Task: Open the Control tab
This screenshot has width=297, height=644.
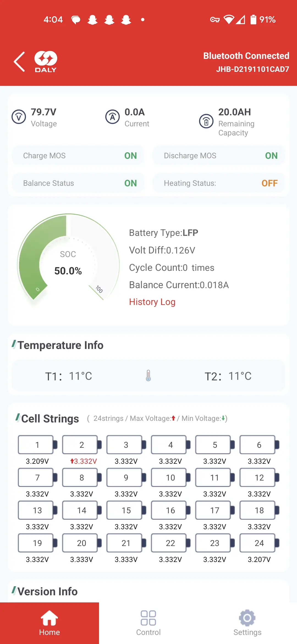Action: (x=148, y=623)
